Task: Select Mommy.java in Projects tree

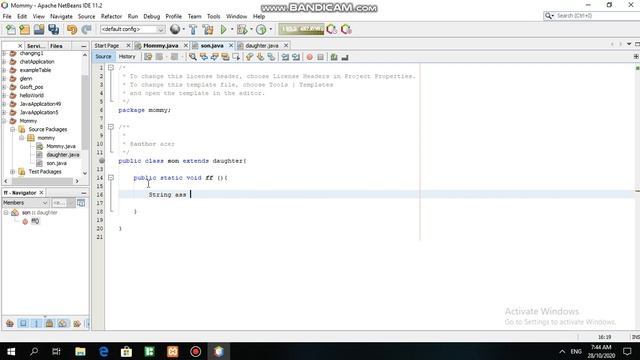Action: coord(61,146)
